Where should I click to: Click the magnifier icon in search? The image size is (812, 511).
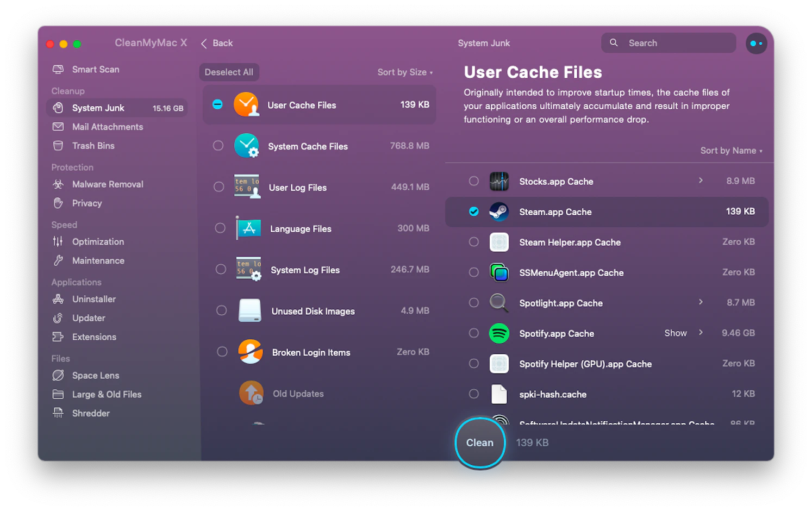[x=614, y=42]
